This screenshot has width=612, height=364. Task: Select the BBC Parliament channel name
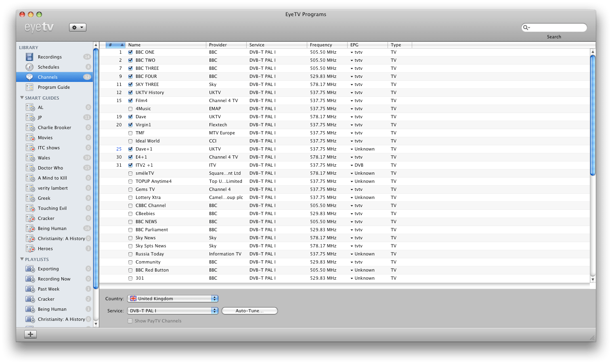(152, 230)
